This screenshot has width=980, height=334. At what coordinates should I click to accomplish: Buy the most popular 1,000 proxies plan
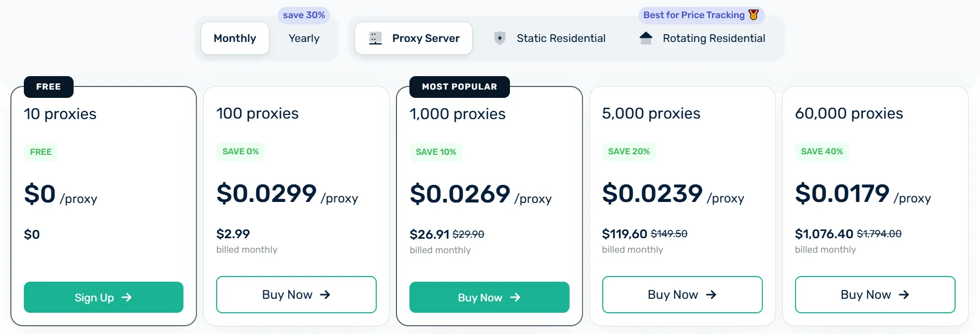(x=489, y=297)
